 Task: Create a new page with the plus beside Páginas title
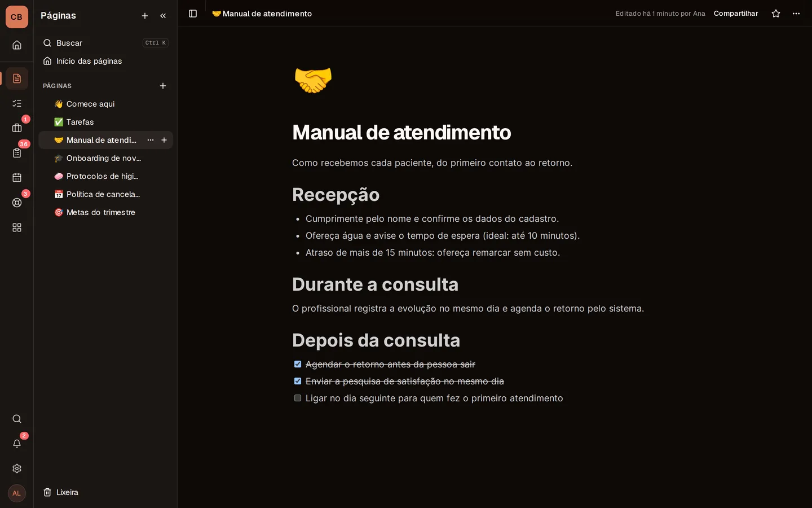coord(145,16)
